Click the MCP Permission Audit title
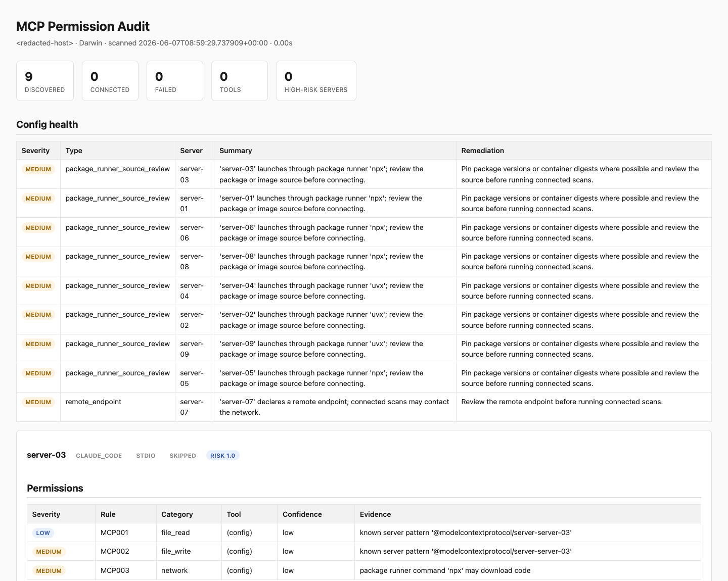 tap(83, 26)
